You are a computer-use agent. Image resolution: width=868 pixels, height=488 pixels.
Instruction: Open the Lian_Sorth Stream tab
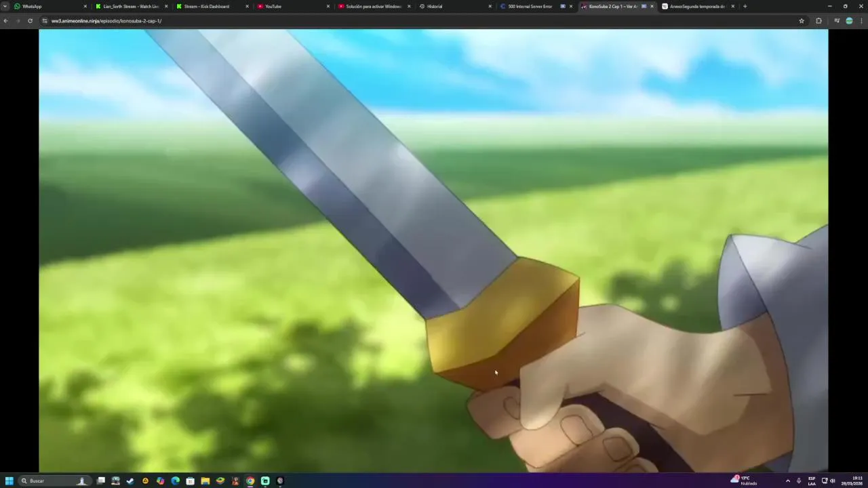pyautogui.click(x=131, y=6)
